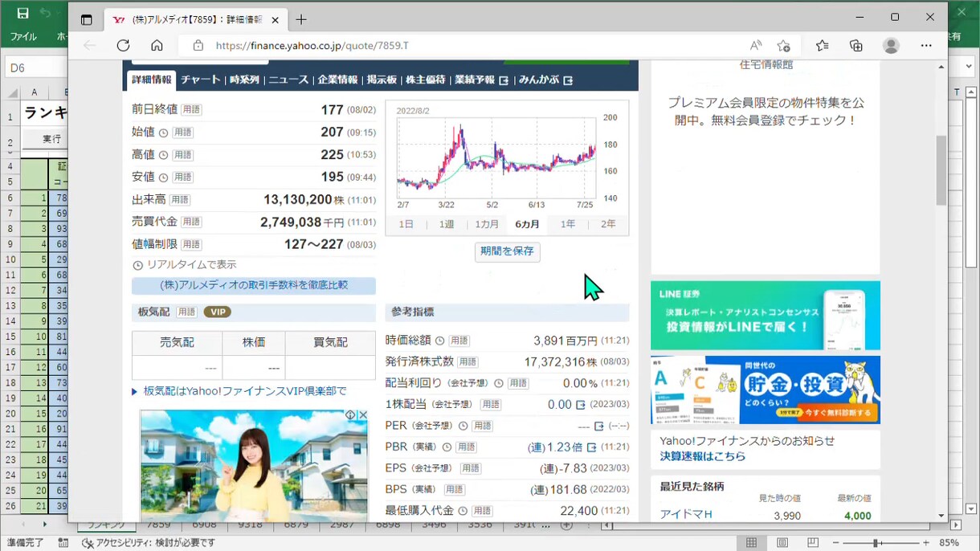Screen dimensions: 980x551
Task: Open Edge Settings and more menu
Action: pyautogui.click(x=926, y=46)
